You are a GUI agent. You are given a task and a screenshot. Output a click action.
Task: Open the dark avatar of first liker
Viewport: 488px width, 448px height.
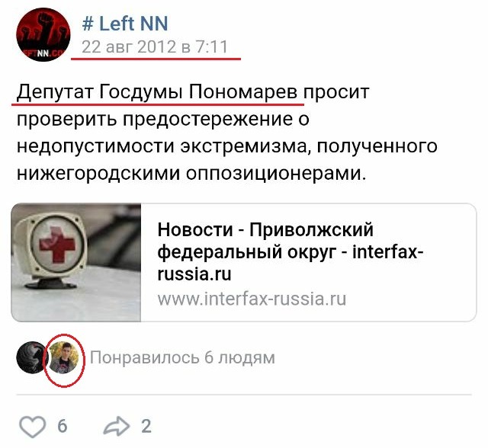coord(31,357)
